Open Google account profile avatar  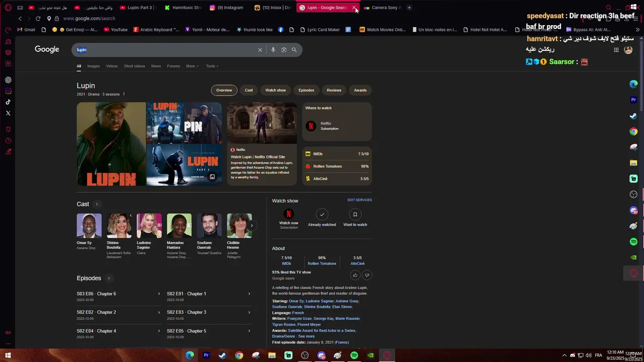pyautogui.click(x=628, y=50)
